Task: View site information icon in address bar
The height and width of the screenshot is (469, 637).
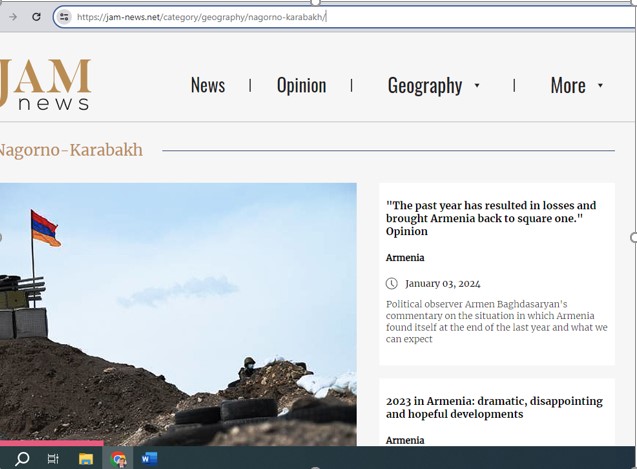Action: pos(65,17)
